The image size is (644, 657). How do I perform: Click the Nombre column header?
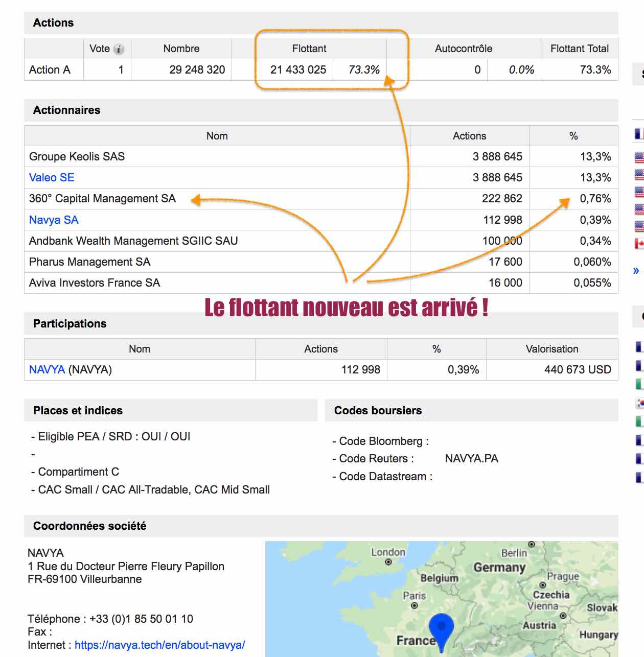point(181,49)
